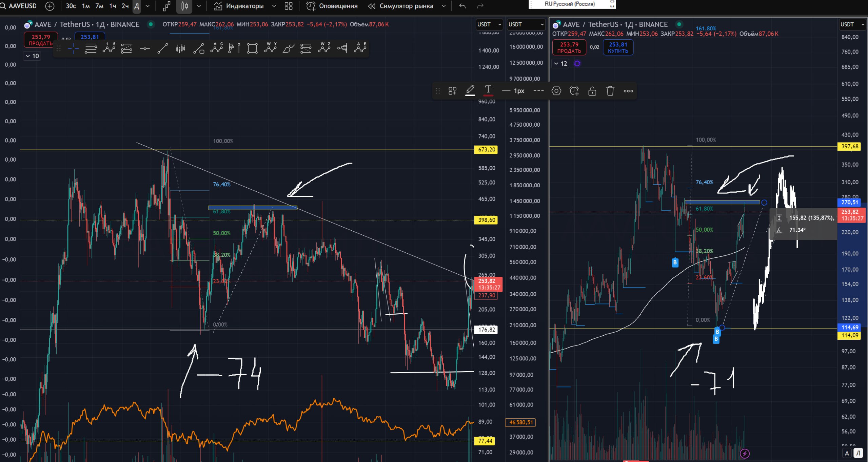This screenshot has height=462, width=868.
Task: Choose the fixed range volume profile tool
Action: tap(342, 49)
